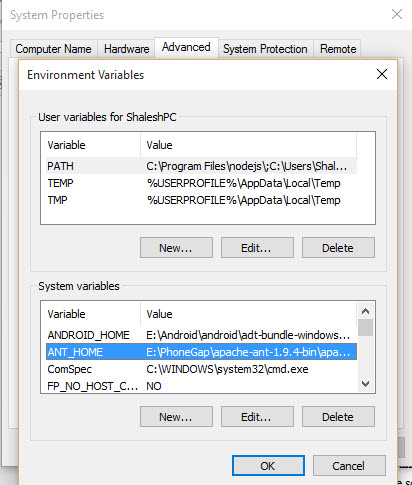The image size is (412, 485).
Task: Select the PATH user variable row
Action: pyautogui.click(x=201, y=166)
